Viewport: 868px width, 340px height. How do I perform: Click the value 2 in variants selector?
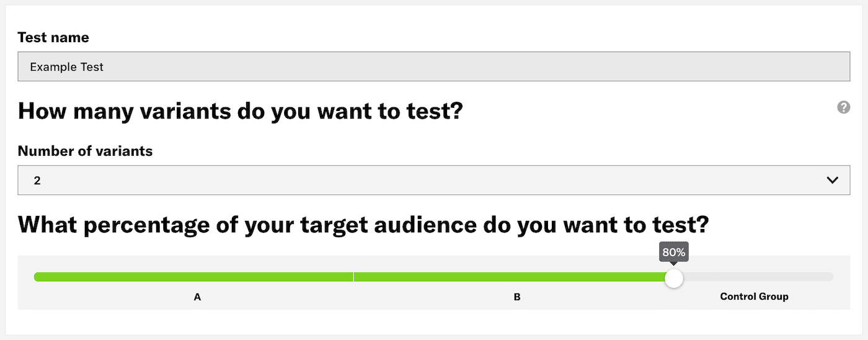(x=37, y=181)
